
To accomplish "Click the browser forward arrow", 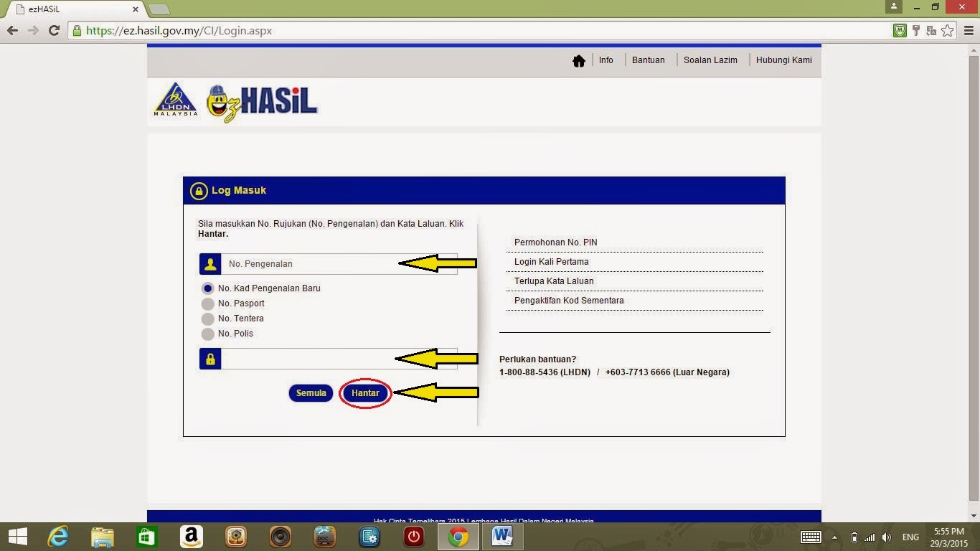I will pyautogui.click(x=33, y=30).
